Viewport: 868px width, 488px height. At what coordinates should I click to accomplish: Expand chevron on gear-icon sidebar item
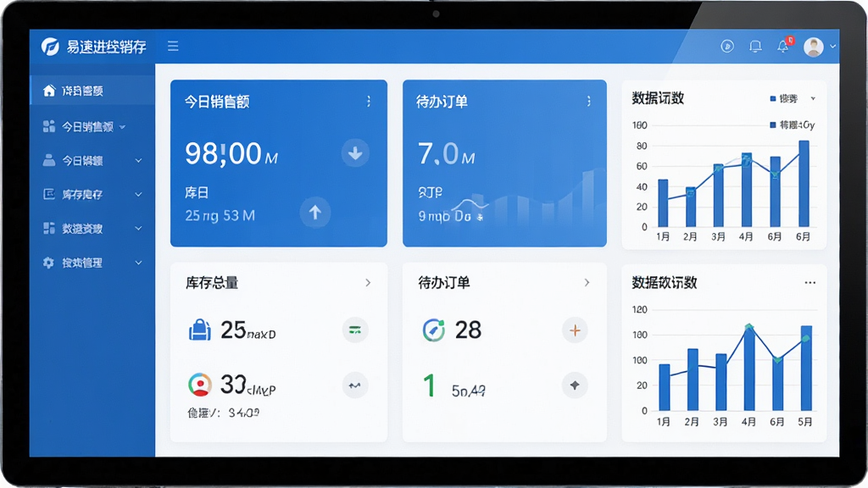coord(138,263)
